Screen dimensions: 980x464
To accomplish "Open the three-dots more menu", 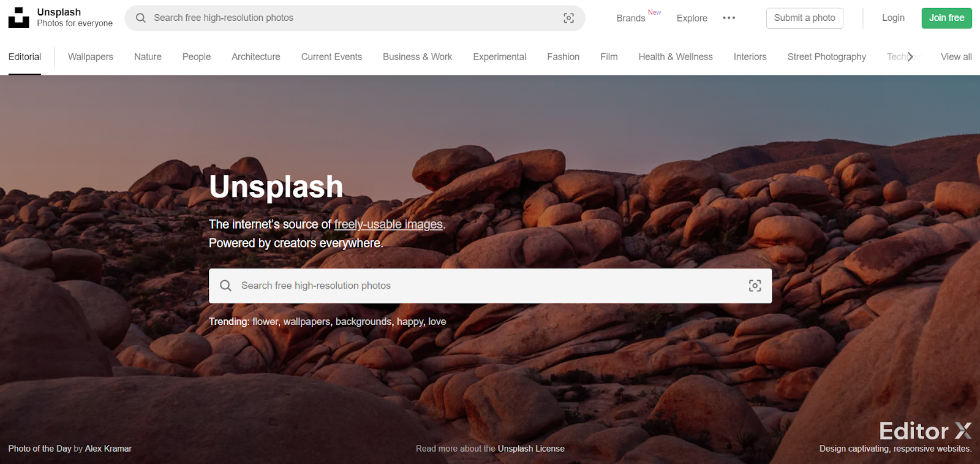I will (729, 18).
